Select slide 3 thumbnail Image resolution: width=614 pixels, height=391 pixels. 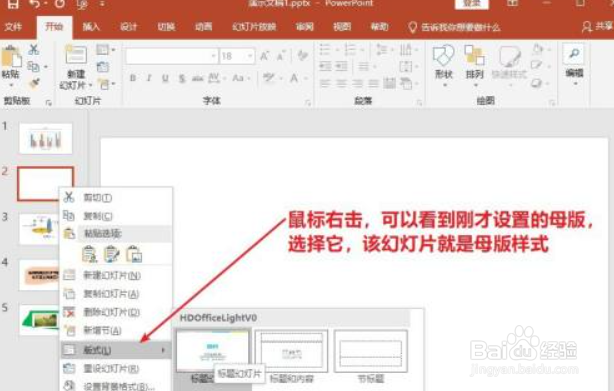click(38, 229)
